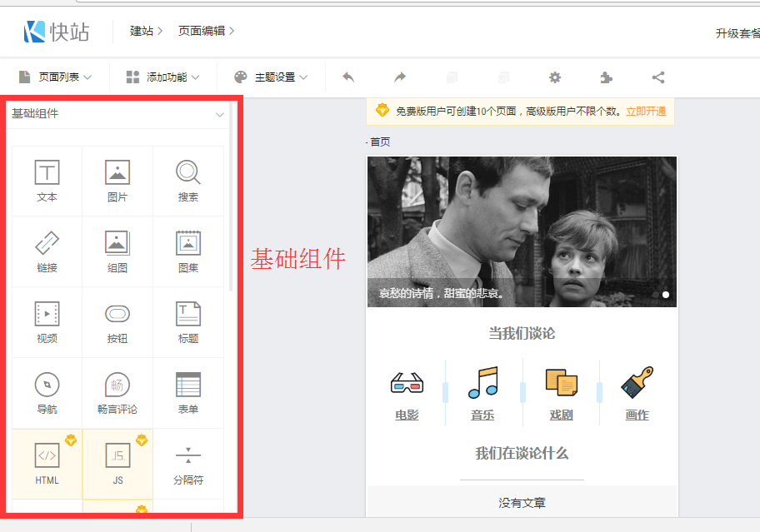
Task: Select the 视频 video component
Action: pos(47,323)
